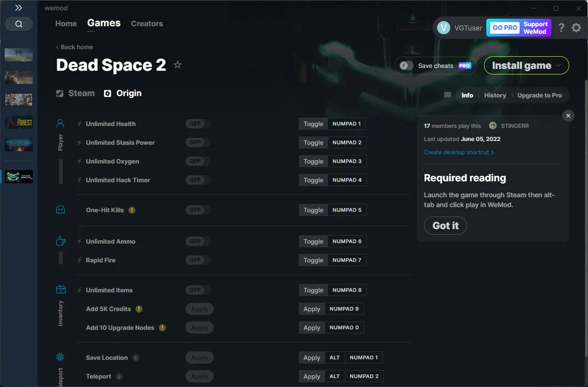Click the Create desktop shortcut link
The width and height of the screenshot is (588, 387).
coord(459,152)
